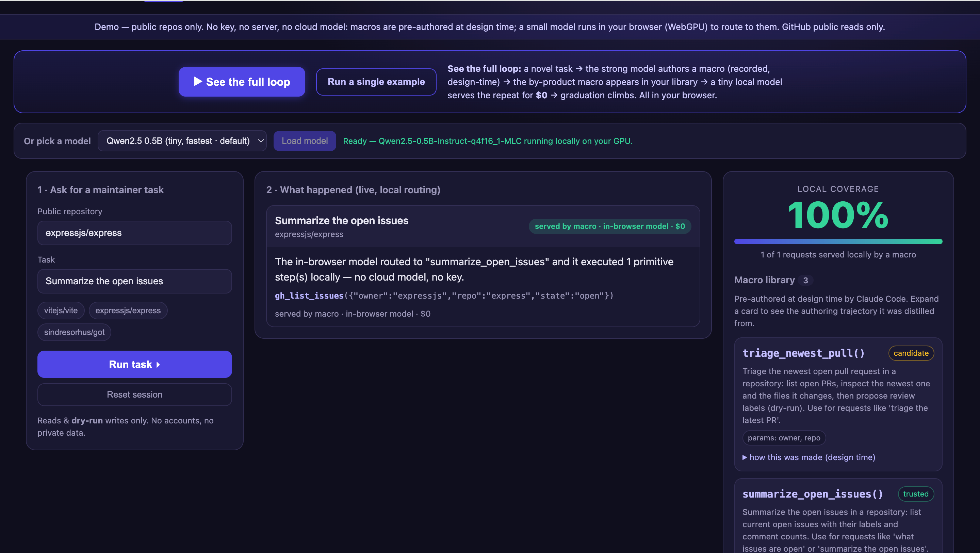Choose the vitejs/vite repository chip
The width and height of the screenshot is (980, 553).
click(x=61, y=311)
